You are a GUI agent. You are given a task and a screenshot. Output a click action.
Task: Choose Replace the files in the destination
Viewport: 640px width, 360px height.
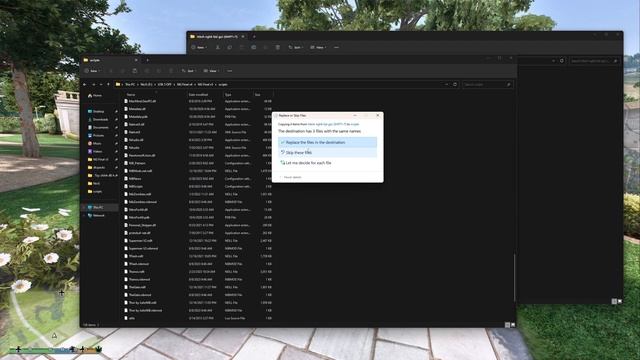click(x=327, y=142)
